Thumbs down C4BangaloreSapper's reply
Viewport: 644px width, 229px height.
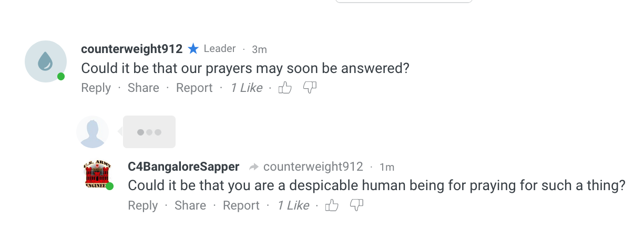[x=357, y=205]
